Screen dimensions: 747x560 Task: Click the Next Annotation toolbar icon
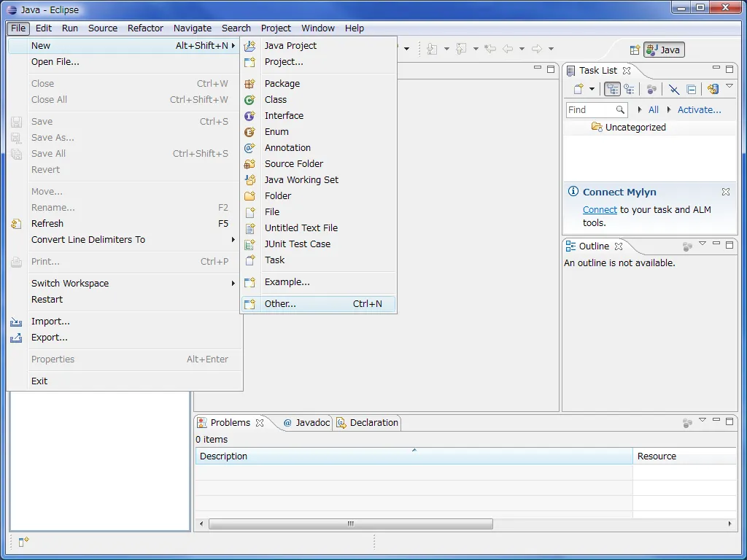point(432,49)
